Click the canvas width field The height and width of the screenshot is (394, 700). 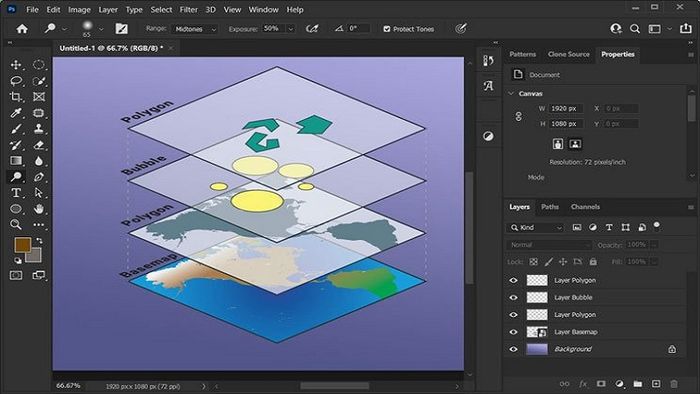[x=566, y=108]
